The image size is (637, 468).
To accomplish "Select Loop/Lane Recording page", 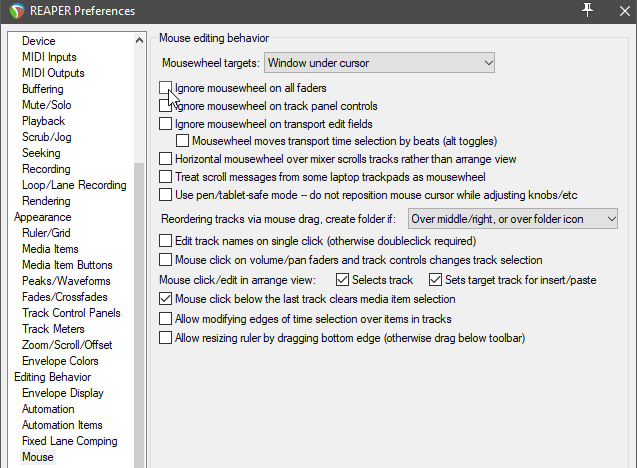I will point(74,185).
